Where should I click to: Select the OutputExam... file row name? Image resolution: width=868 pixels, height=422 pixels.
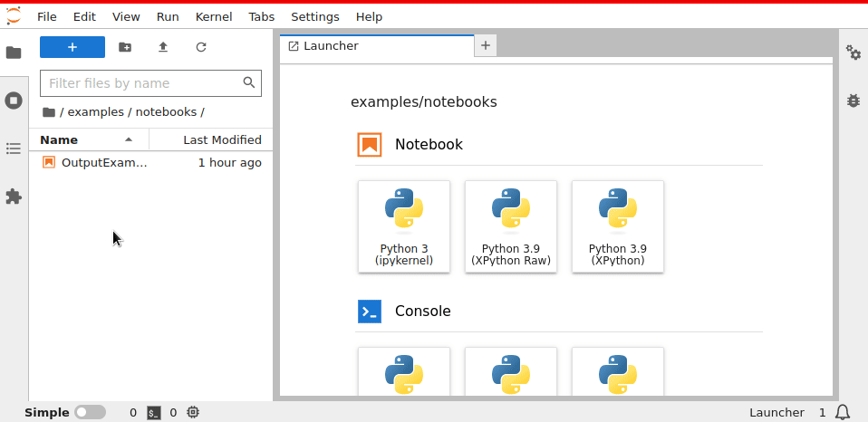pyautogui.click(x=104, y=163)
